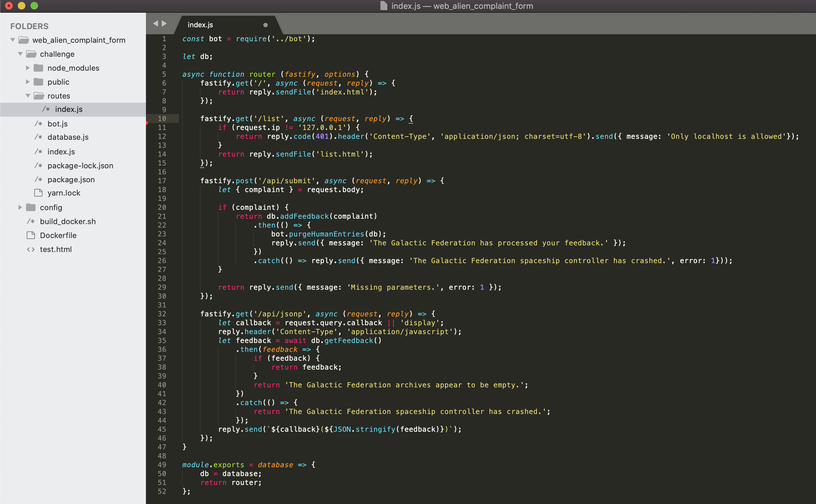Go to previous tab with left arrow
The image size is (816, 504).
point(155,24)
